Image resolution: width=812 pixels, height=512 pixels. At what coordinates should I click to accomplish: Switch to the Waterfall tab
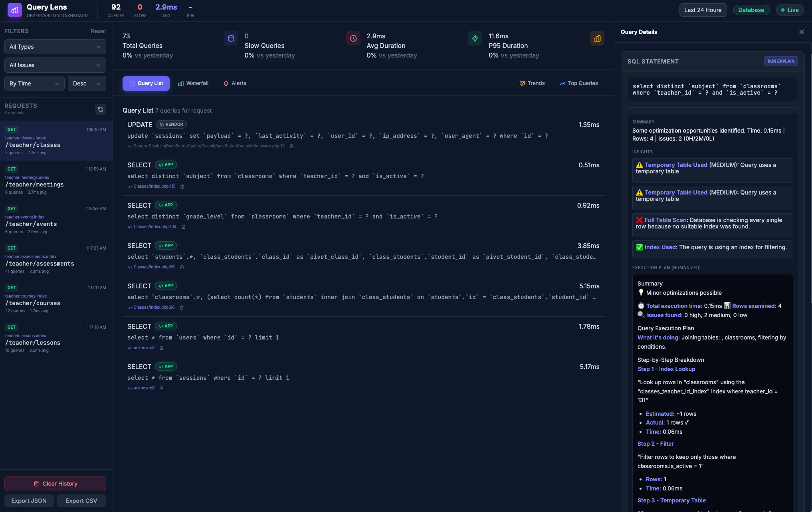(193, 83)
